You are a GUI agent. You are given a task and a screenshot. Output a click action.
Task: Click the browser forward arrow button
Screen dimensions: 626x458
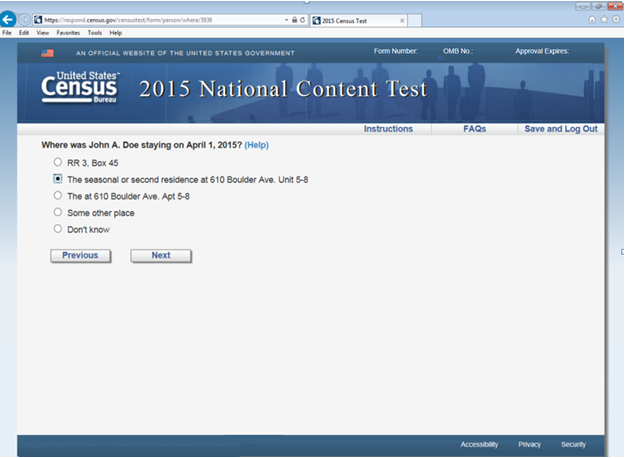[25, 20]
